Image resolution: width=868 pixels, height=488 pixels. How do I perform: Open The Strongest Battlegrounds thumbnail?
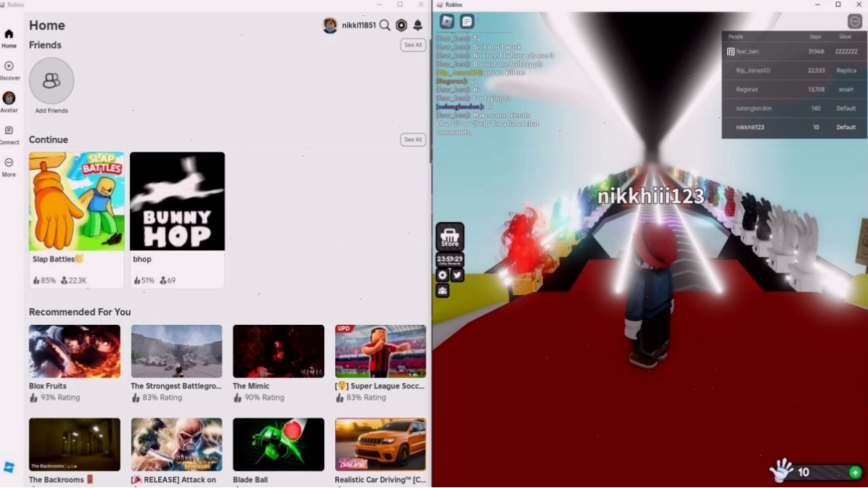176,352
